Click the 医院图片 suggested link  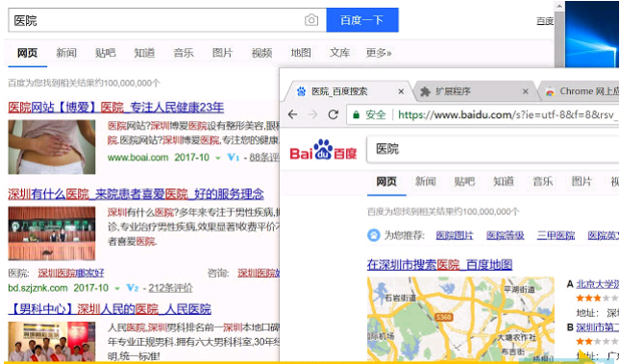(x=455, y=235)
